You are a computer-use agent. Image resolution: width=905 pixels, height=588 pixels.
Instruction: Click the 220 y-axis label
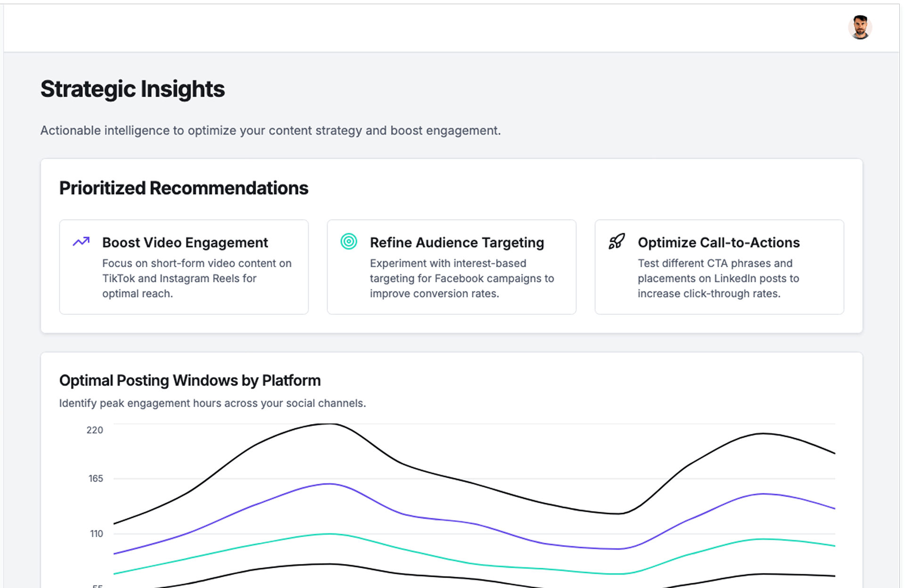(95, 430)
